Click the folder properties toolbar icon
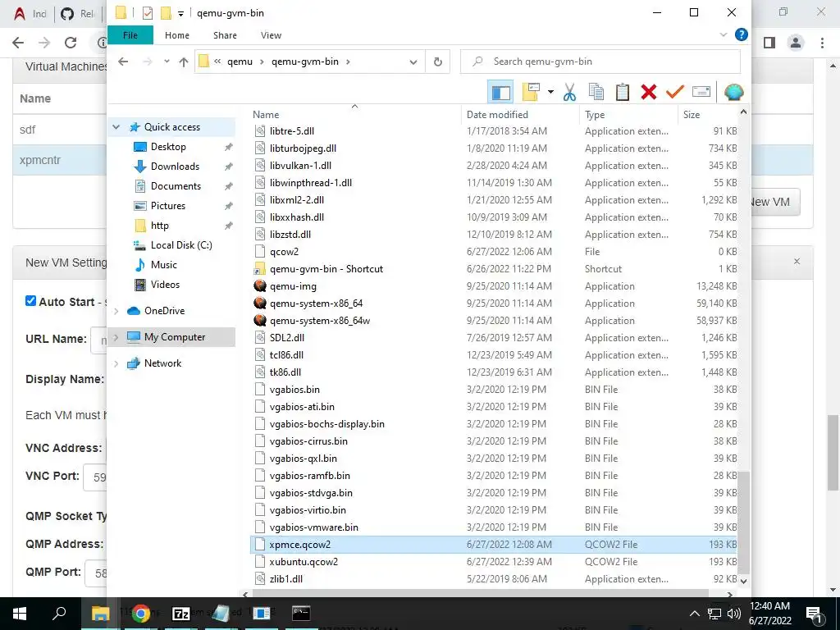 pos(531,92)
